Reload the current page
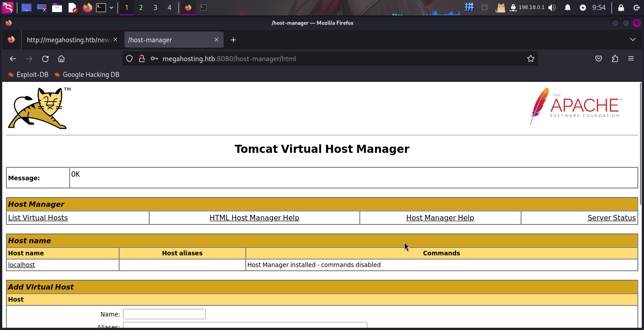Image resolution: width=644 pixels, height=330 pixels. [x=45, y=59]
